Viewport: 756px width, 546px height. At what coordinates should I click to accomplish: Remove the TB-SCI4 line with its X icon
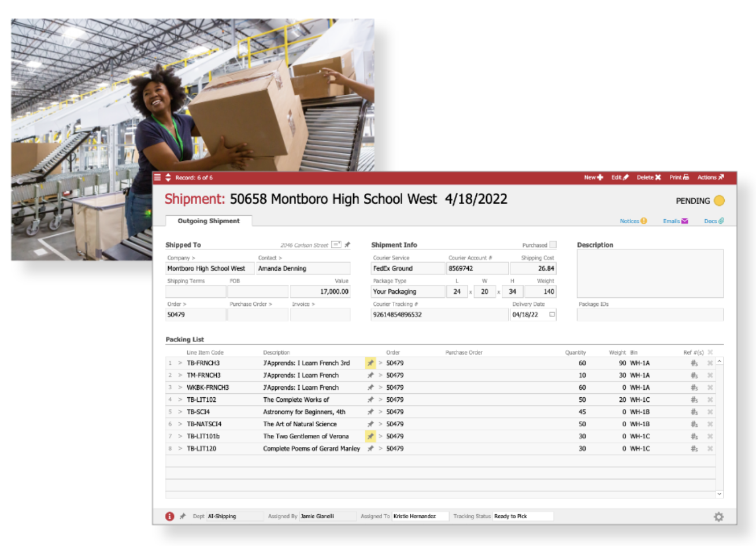point(710,412)
